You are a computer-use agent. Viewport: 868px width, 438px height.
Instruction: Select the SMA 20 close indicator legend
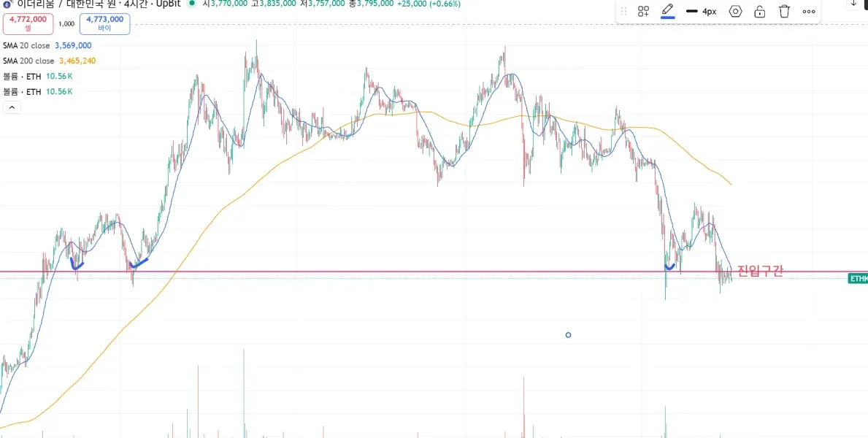tap(26, 45)
